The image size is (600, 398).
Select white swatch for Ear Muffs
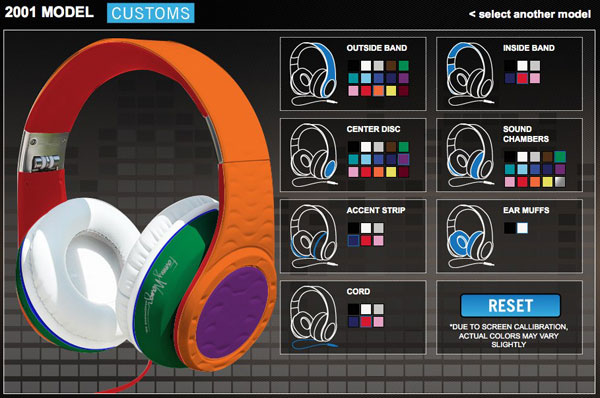(522, 228)
